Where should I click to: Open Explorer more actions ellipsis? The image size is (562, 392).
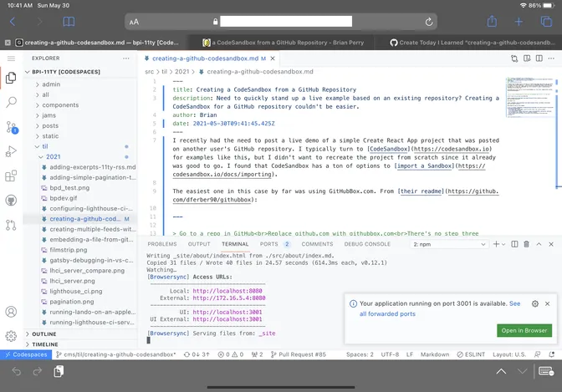126,59
